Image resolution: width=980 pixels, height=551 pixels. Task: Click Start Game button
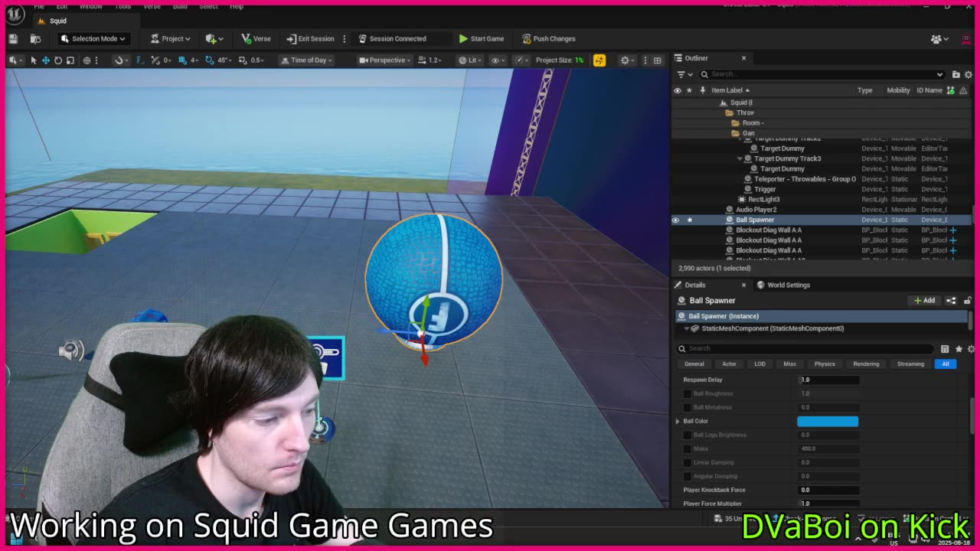coord(482,38)
